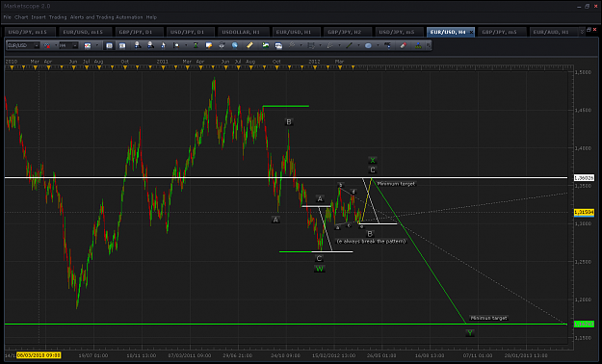
Task: Open toolbar options at toolbar end
Action: [428, 45]
